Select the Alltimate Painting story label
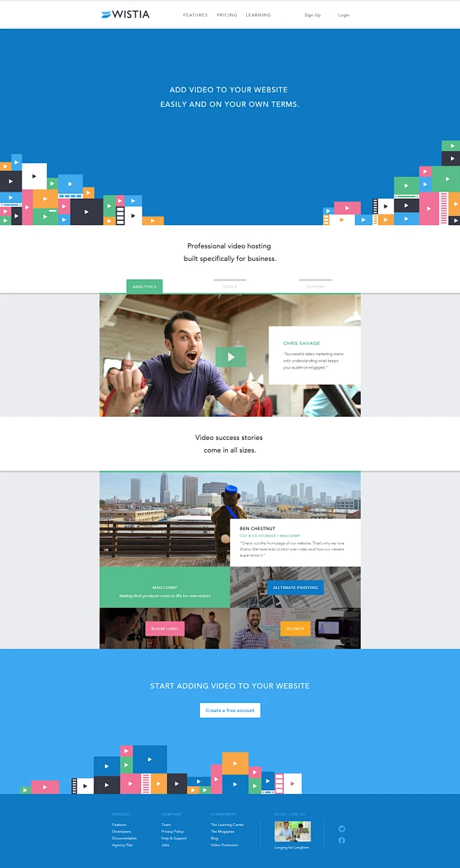 [x=295, y=588]
